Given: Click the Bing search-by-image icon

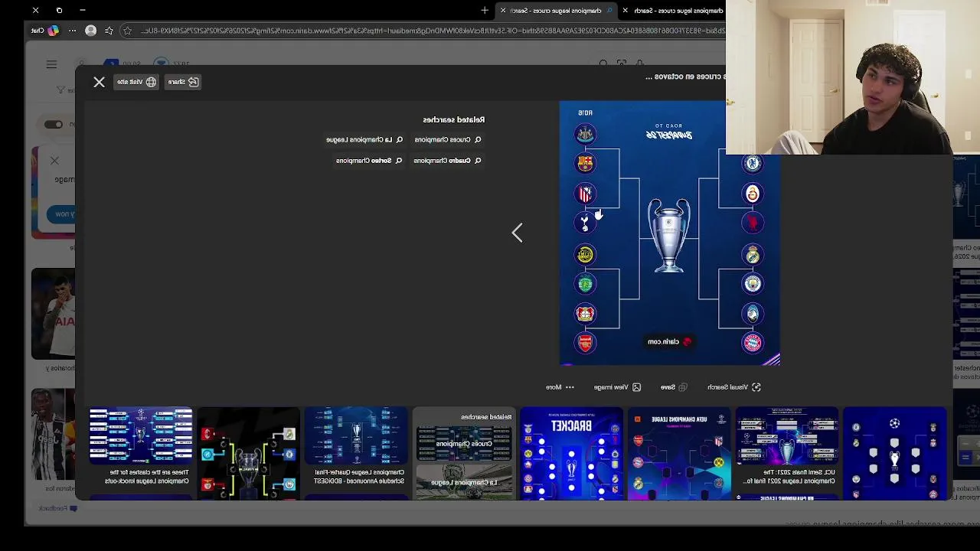Looking at the screenshot, I should 622,64.
